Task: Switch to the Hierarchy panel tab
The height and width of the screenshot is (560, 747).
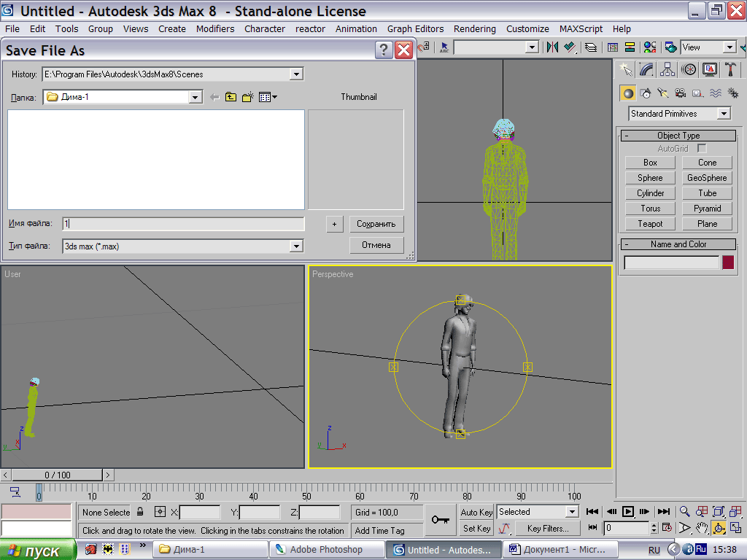Action: [x=667, y=69]
